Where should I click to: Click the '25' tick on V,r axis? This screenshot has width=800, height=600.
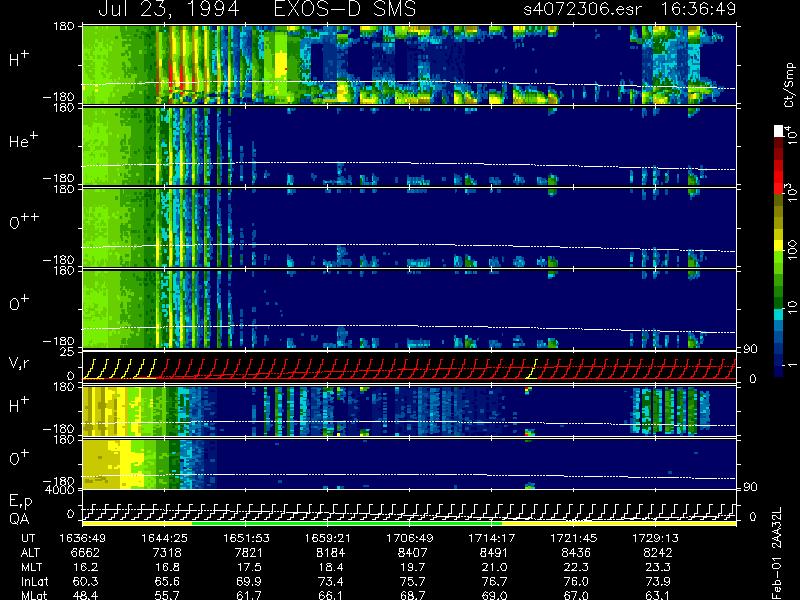tap(68, 352)
